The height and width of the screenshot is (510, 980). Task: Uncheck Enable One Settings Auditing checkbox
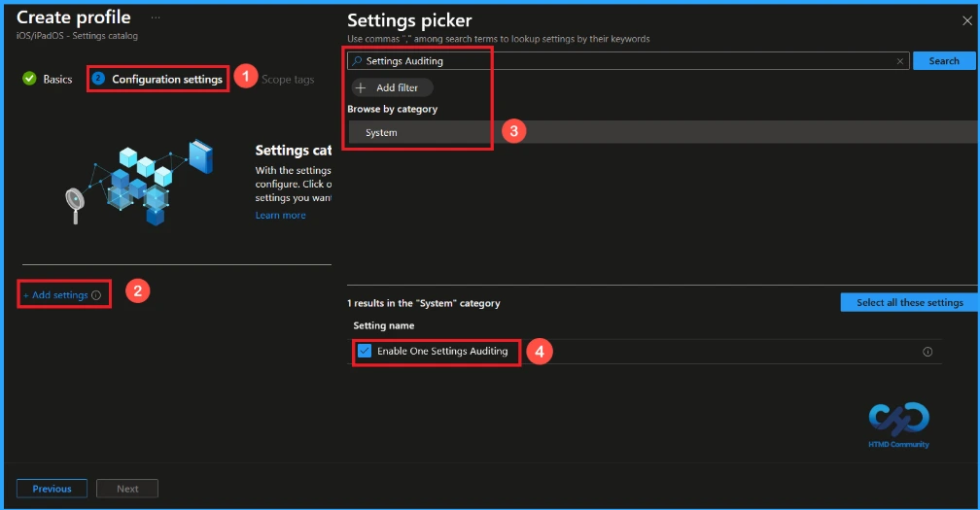pos(365,351)
